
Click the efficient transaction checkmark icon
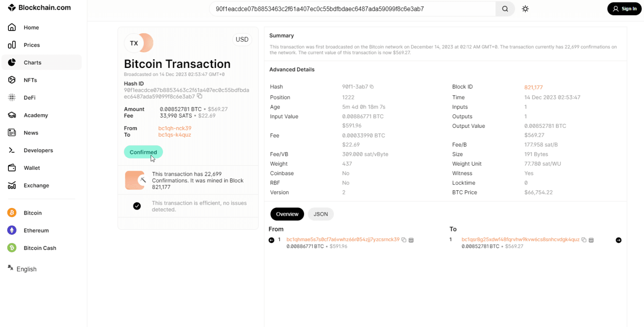[x=137, y=206]
